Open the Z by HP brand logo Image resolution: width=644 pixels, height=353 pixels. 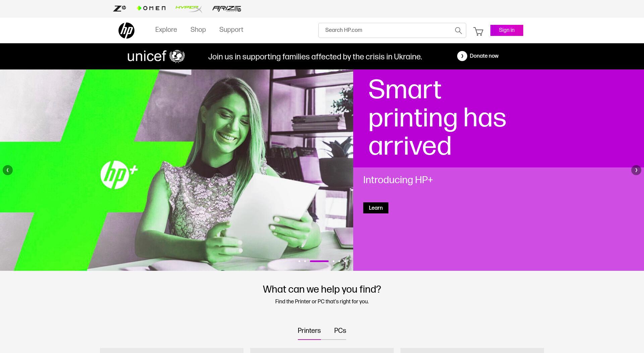click(x=119, y=8)
